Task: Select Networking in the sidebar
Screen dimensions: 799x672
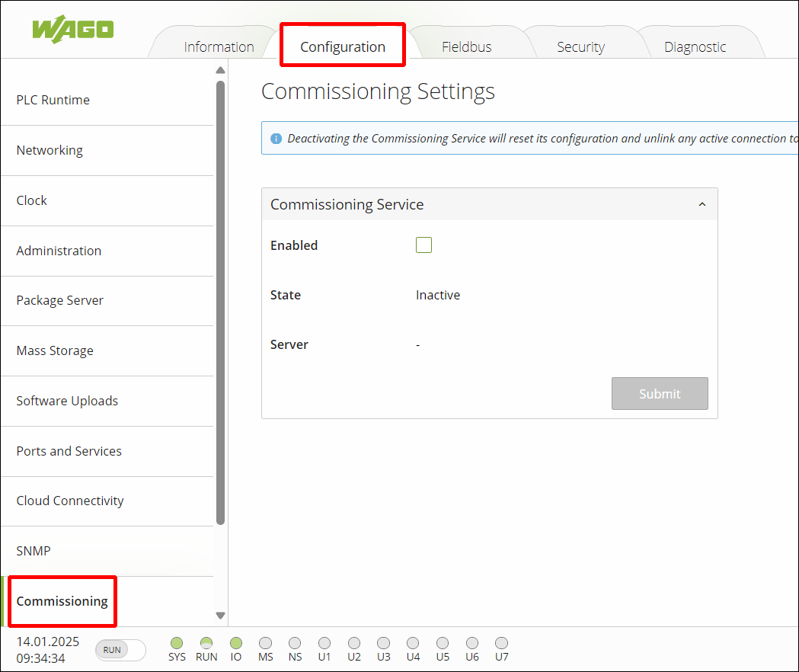Action: [50, 150]
